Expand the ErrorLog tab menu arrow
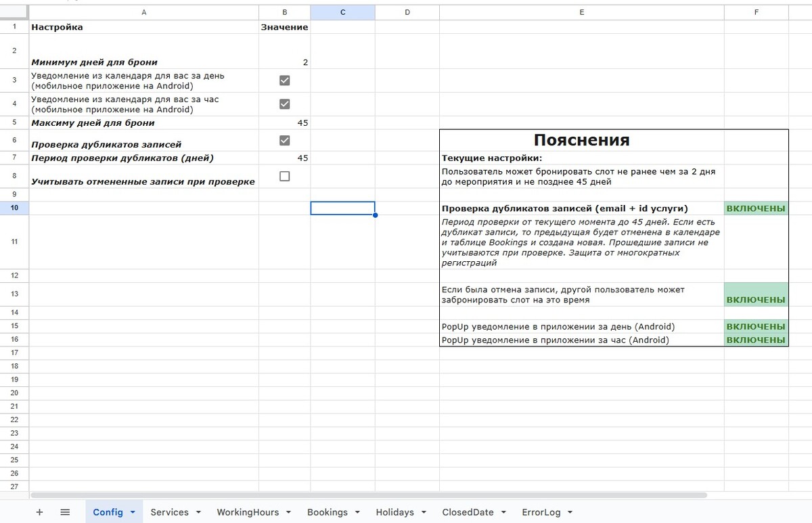 [570, 513]
